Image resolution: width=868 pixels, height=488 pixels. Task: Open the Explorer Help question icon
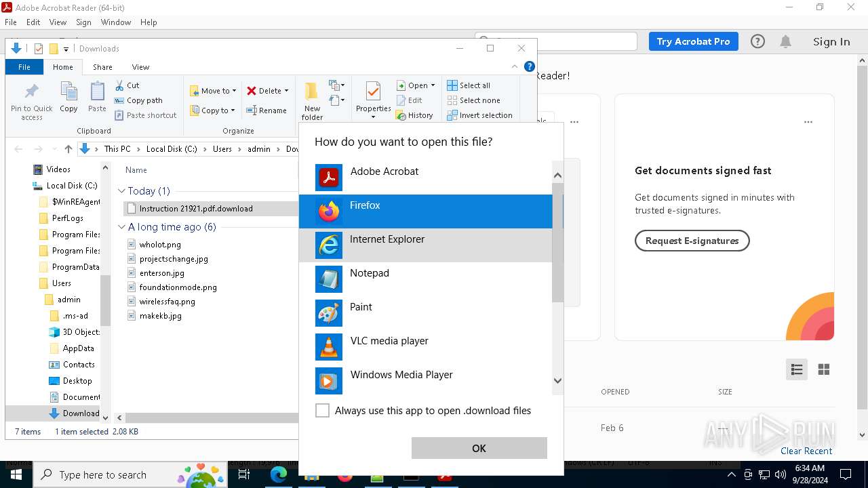(x=530, y=66)
